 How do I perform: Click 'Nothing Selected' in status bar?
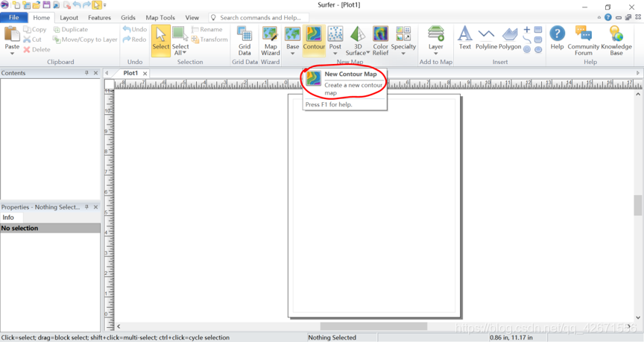[x=332, y=338]
